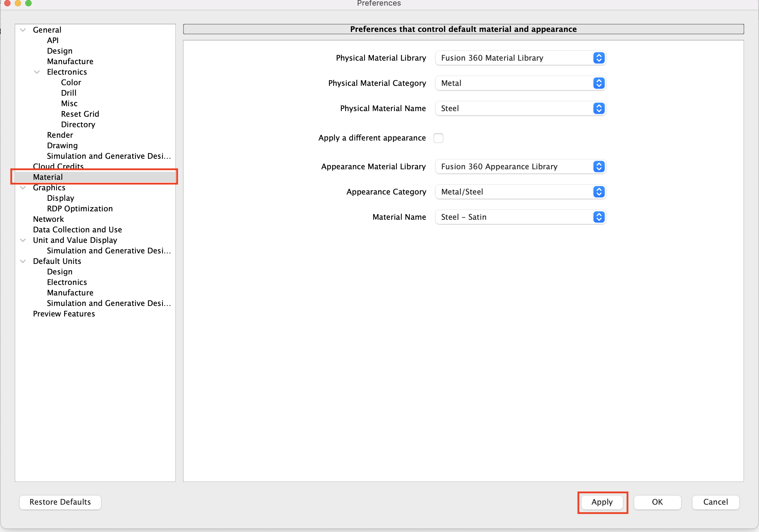
Task: Open Appearance Category Metal/Steel dropdown
Action: click(x=520, y=192)
